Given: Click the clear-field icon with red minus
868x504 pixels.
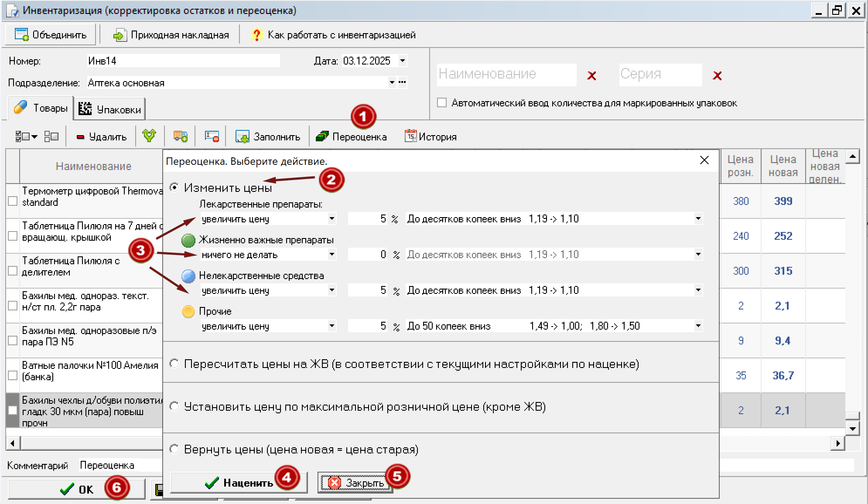Looking at the screenshot, I should [x=212, y=136].
